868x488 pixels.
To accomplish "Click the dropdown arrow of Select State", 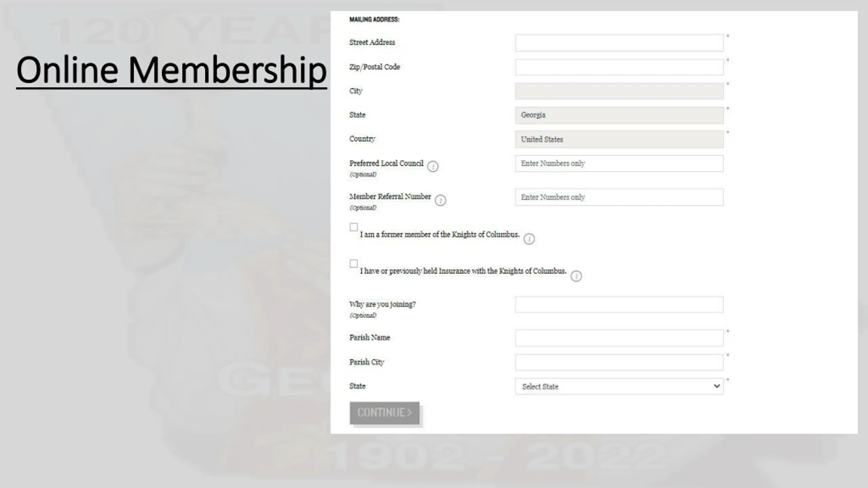I will coord(716,386).
